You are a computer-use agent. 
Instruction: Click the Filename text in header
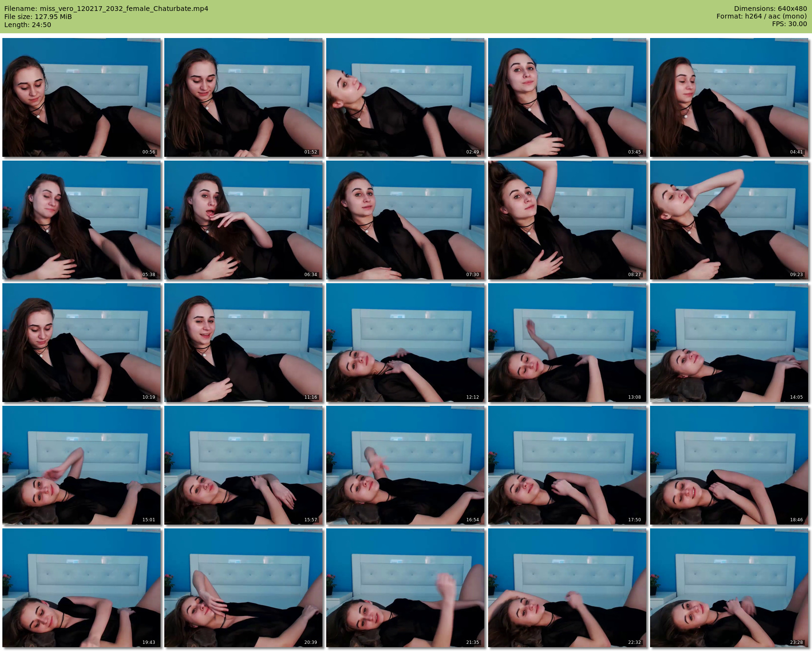tap(106, 9)
